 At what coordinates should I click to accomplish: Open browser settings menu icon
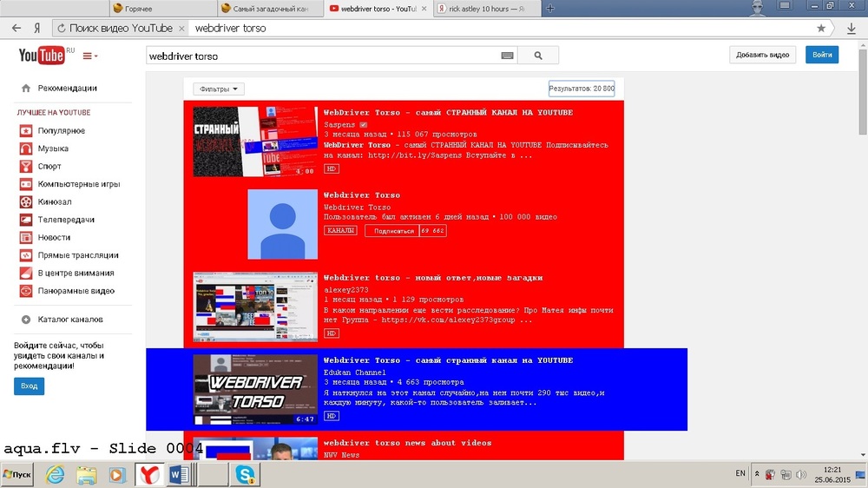click(x=785, y=5)
